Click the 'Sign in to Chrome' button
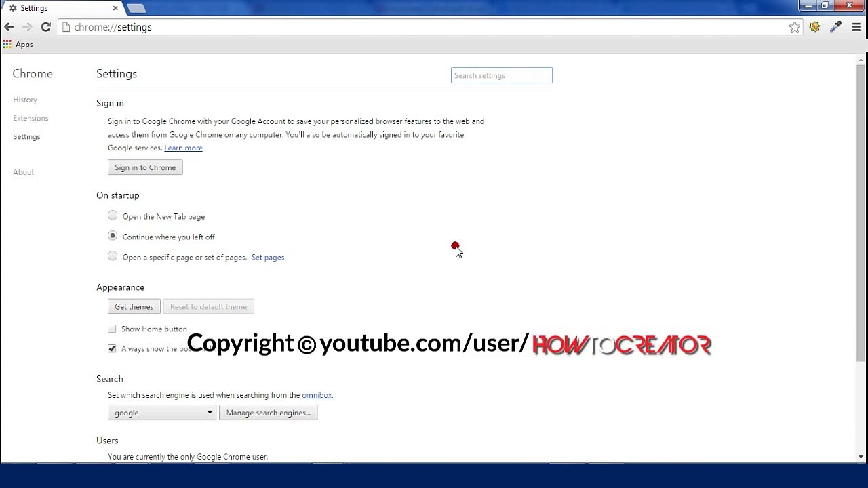868x488 pixels. pos(145,167)
